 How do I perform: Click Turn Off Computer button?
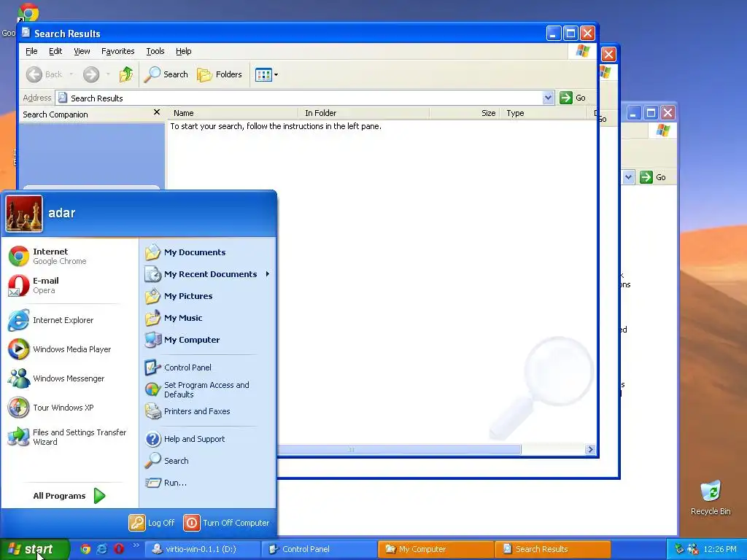(226, 523)
